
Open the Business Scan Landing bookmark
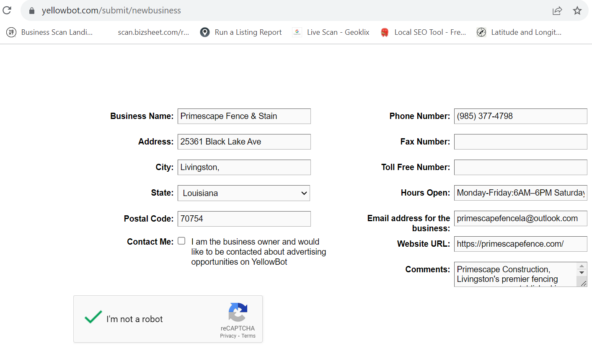tap(49, 32)
